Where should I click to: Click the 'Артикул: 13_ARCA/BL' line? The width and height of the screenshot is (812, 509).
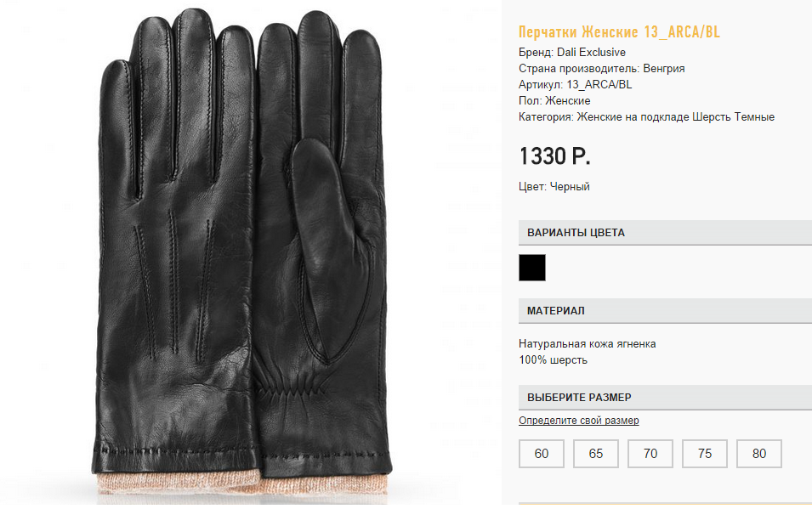click(x=575, y=84)
